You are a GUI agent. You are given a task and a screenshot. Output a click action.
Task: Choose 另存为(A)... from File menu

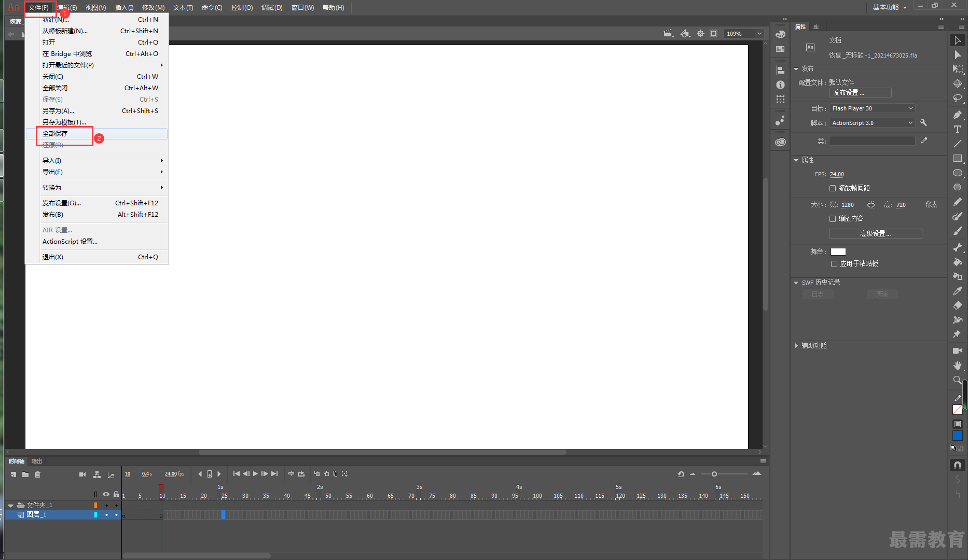(97, 111)
